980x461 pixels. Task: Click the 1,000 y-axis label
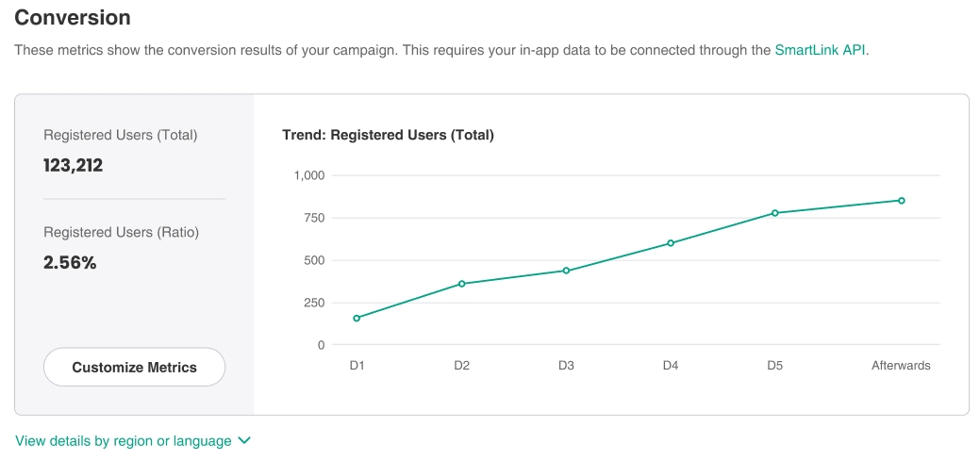[x=308, y=175]
